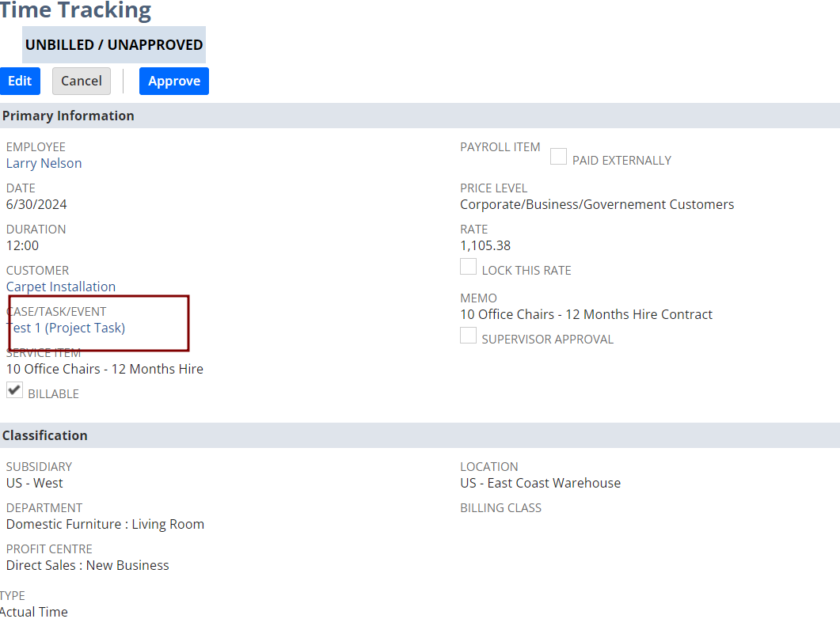The width and height of the screenshot is (840, 634).
Task: Click the Edit button
Action: [x=20, y=81]
